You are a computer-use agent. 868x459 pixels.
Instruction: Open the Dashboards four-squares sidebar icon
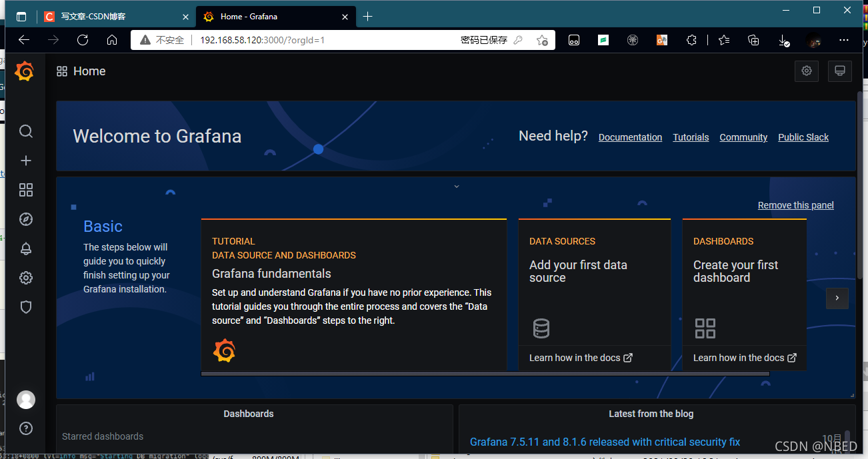(26, 190)
